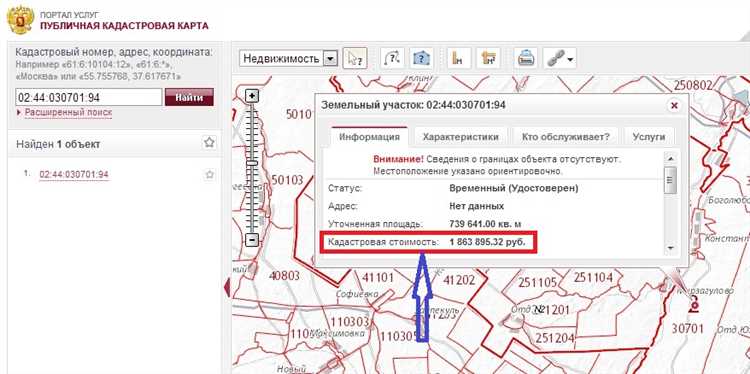Click the value 1 863 895.32 руб.
The height and width of the screenshot is (374, 750).
[x=487, y=242]
